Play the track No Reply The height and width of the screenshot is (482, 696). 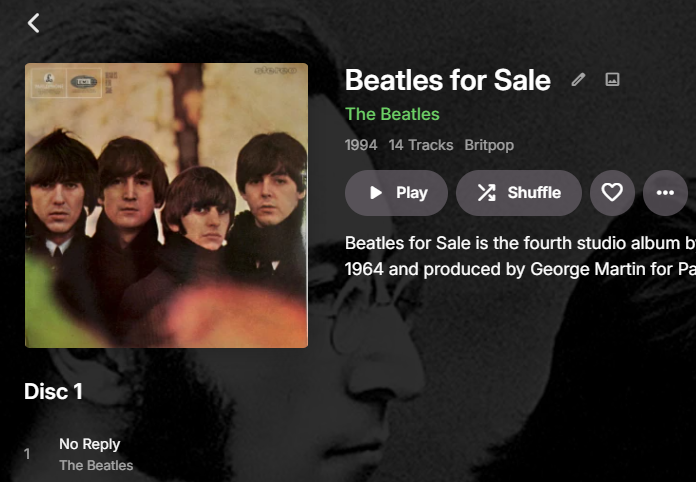point(89,444)
